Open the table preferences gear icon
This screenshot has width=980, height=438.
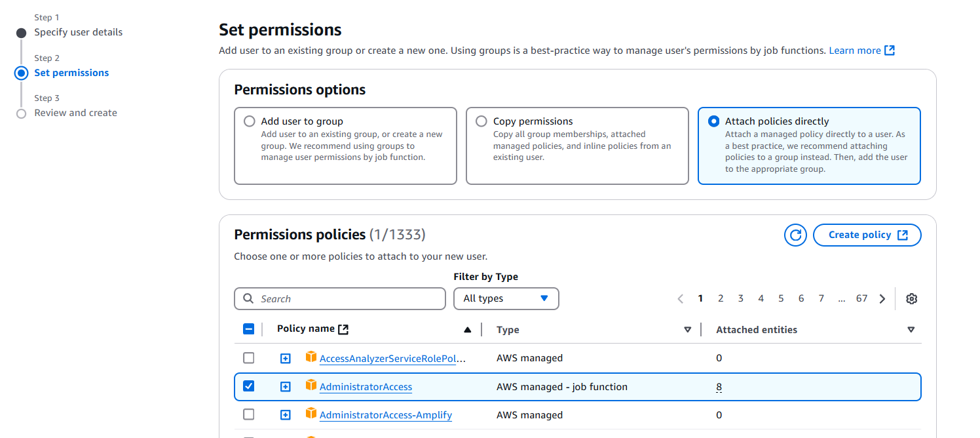pos(911,298)
